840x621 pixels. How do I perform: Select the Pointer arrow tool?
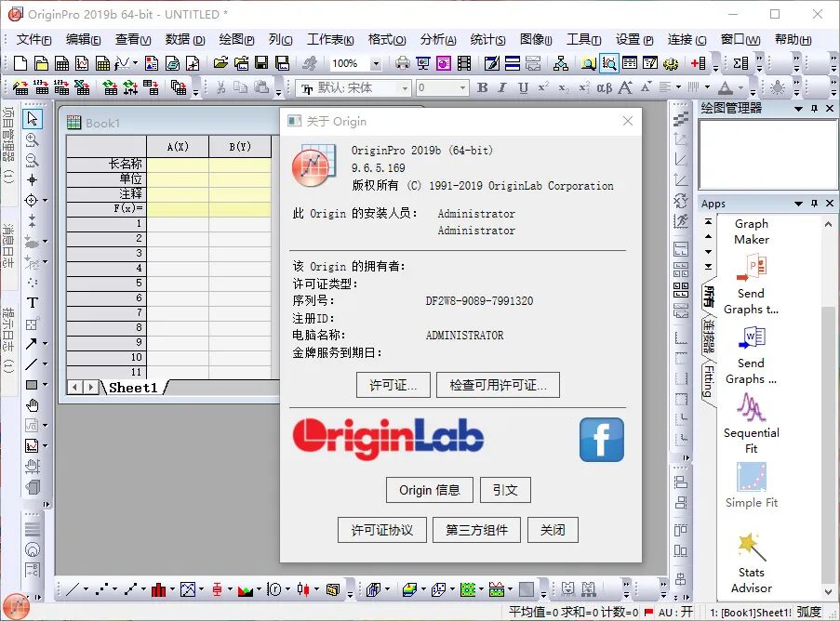click(x=33, y=118)
